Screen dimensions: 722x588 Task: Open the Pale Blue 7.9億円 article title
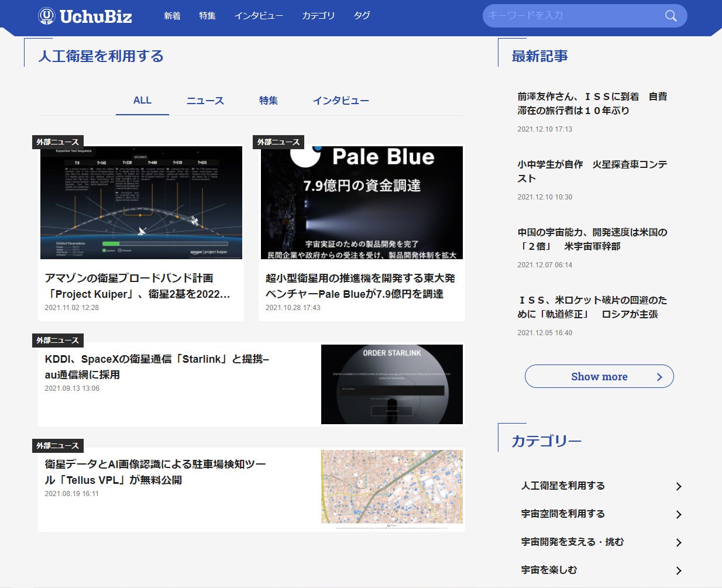coord(360,286)
